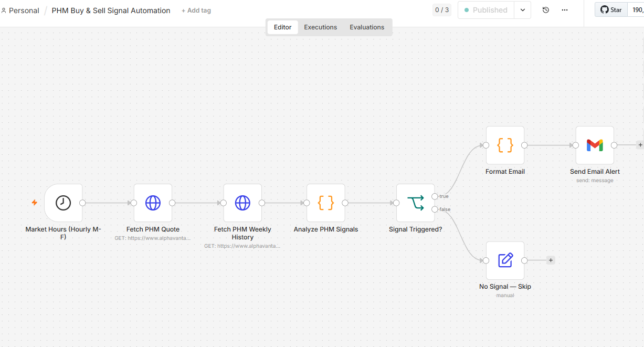The height and width of the screenshot is (347, 644).
Task: Click the Analyze PHM Signals label
Action: click(x=326, y=229)
